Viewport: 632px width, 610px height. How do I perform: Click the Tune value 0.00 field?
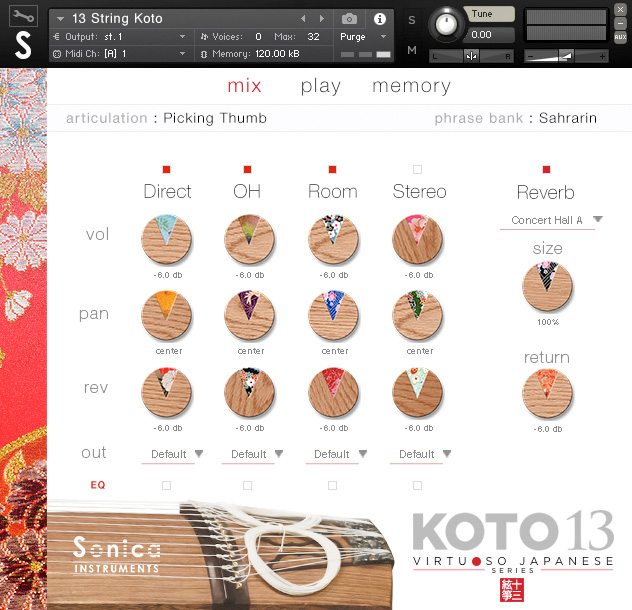tap(490, 35)
